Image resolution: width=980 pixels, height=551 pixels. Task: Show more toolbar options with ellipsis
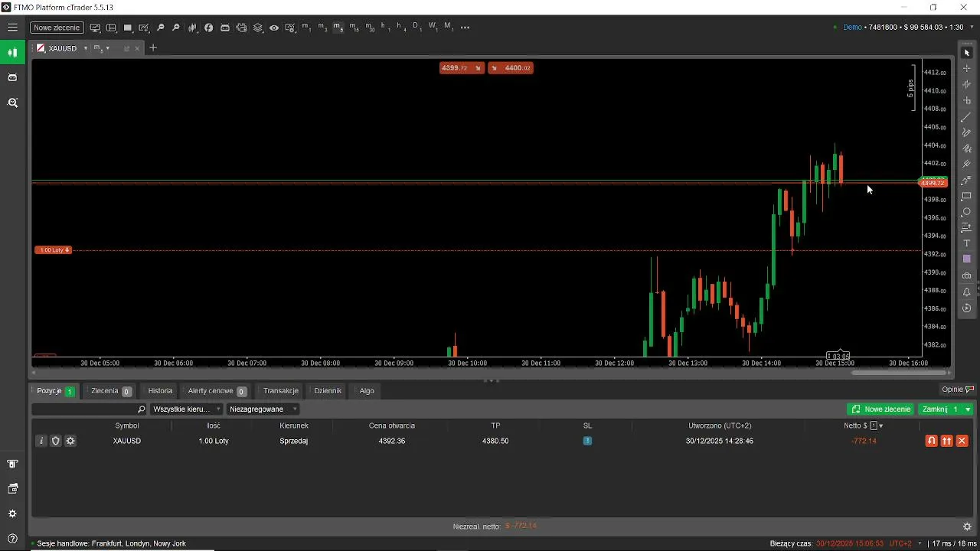pyautogui.click(x=465, y=28)
